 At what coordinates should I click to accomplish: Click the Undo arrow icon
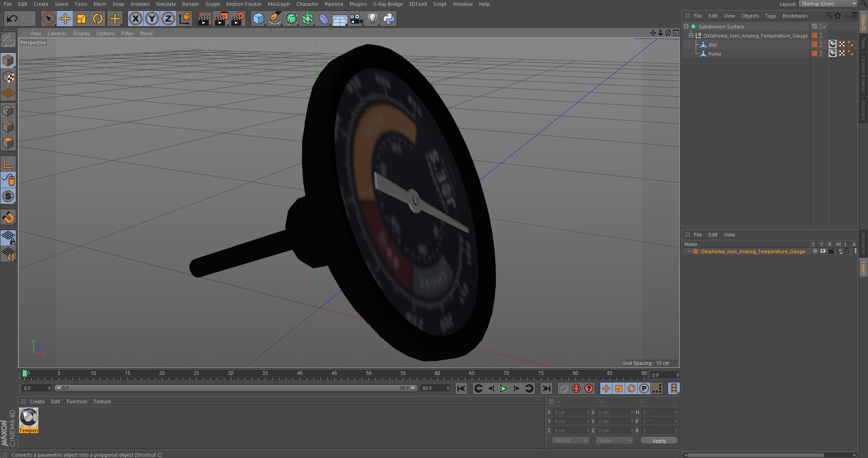click(x=12, y=19)
